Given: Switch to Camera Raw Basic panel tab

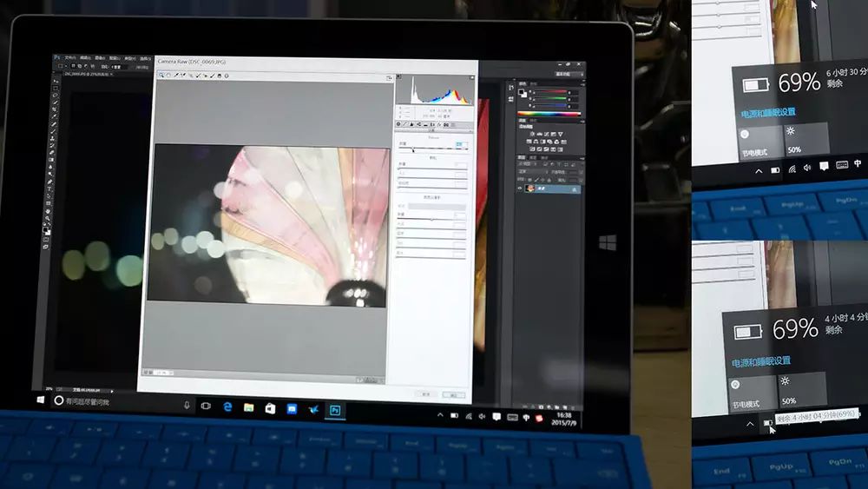Looking at the screenshot, I should pos(398,124).
